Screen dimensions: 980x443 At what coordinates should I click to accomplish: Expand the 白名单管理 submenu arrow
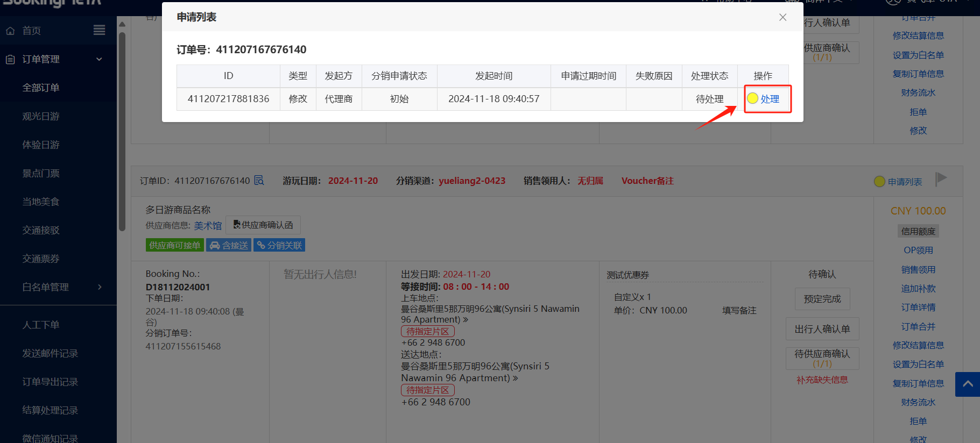[100, 287]
